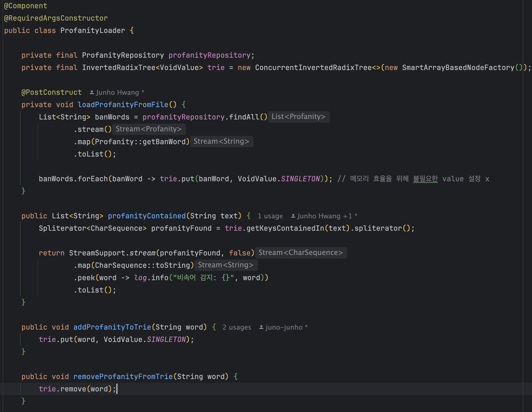Screen dimensions: 532x412
Task: Click the findAll() method call
Action: [248, 117]
